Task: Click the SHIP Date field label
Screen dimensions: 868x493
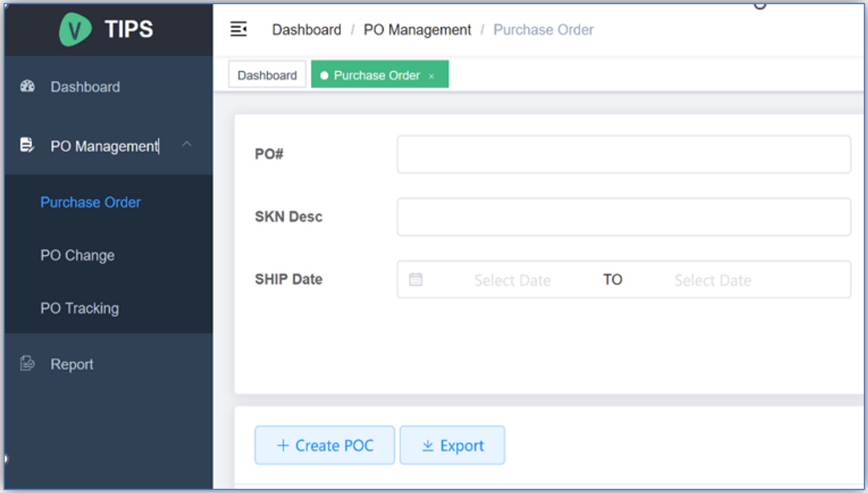Action: [289, 279]
